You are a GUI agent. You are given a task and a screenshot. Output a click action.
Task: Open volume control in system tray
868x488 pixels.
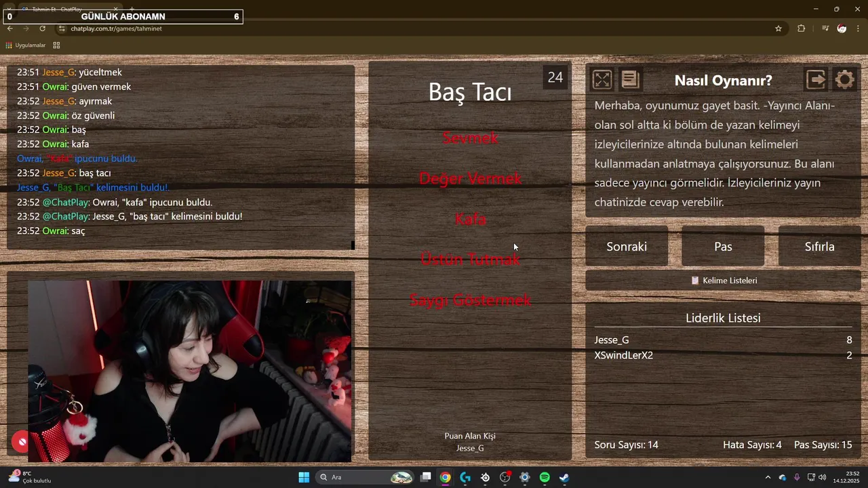point(822,477)
